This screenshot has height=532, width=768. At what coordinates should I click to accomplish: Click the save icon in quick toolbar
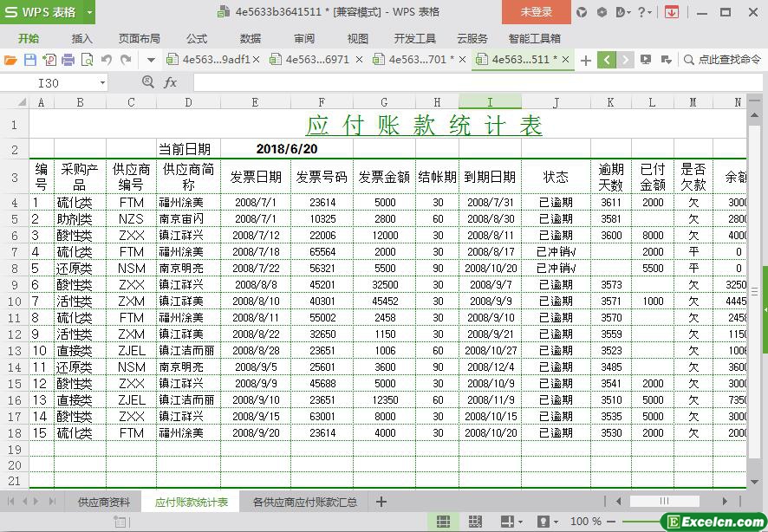(x=30, y=60)
